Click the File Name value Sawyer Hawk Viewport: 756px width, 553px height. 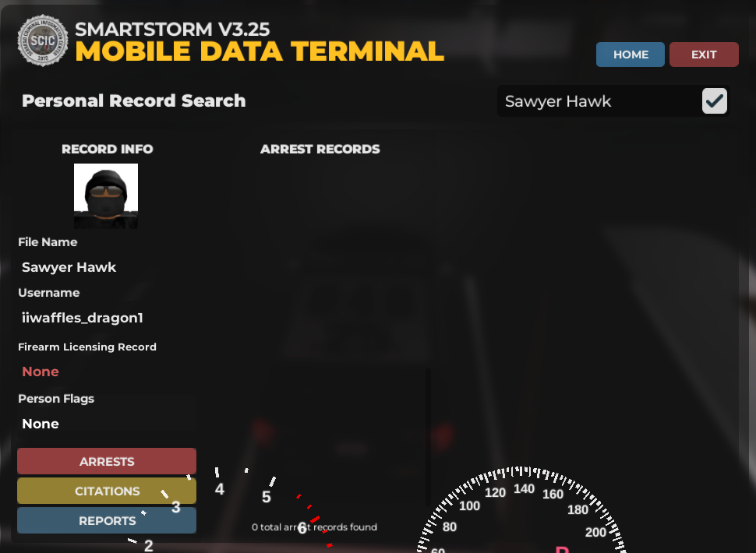(x=69, y=267)
